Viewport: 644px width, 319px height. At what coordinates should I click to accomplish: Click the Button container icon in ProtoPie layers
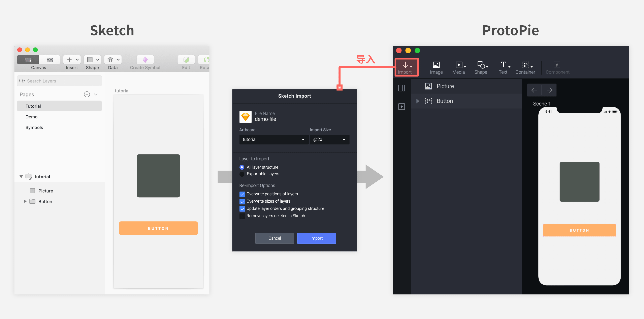point(428,101)
